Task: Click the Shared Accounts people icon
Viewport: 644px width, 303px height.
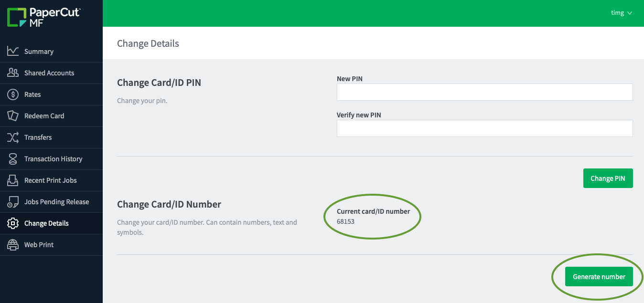Action: pyautogui.click(x=13, y=73)
